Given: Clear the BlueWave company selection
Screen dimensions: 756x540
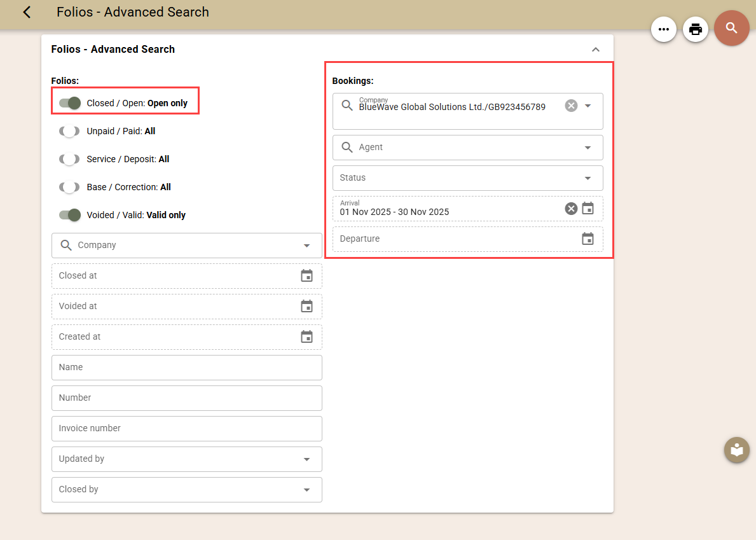Looking at the screenshot, I should point(571,106).
